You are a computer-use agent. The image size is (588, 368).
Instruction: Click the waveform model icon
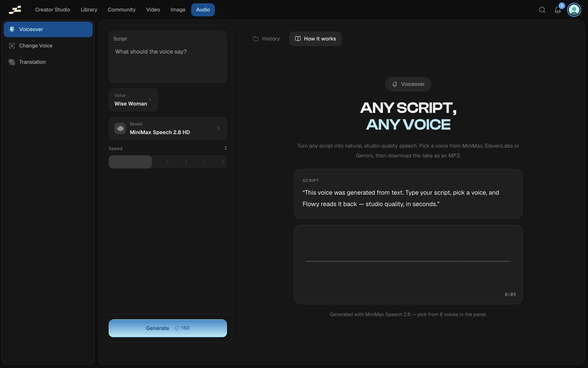click(120, 129)
